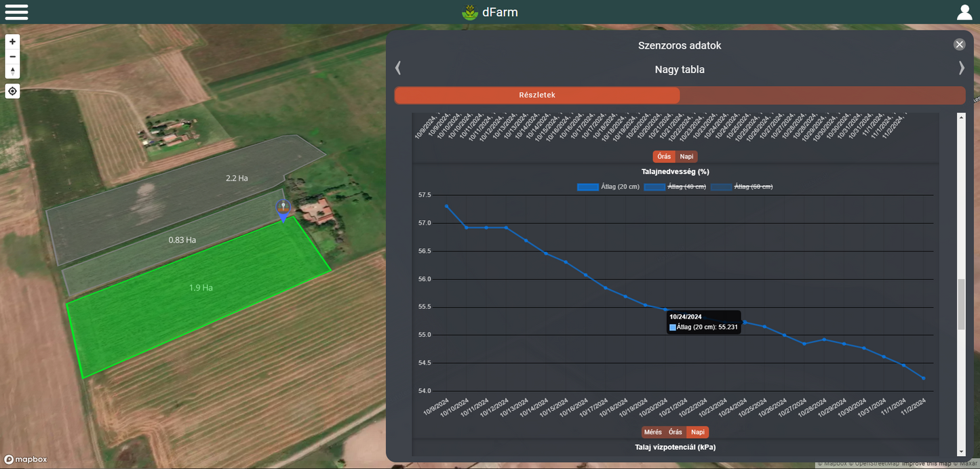This screenshot has height=469, width=980.
Task: Zoom in on the map
Action: point(12,42)
